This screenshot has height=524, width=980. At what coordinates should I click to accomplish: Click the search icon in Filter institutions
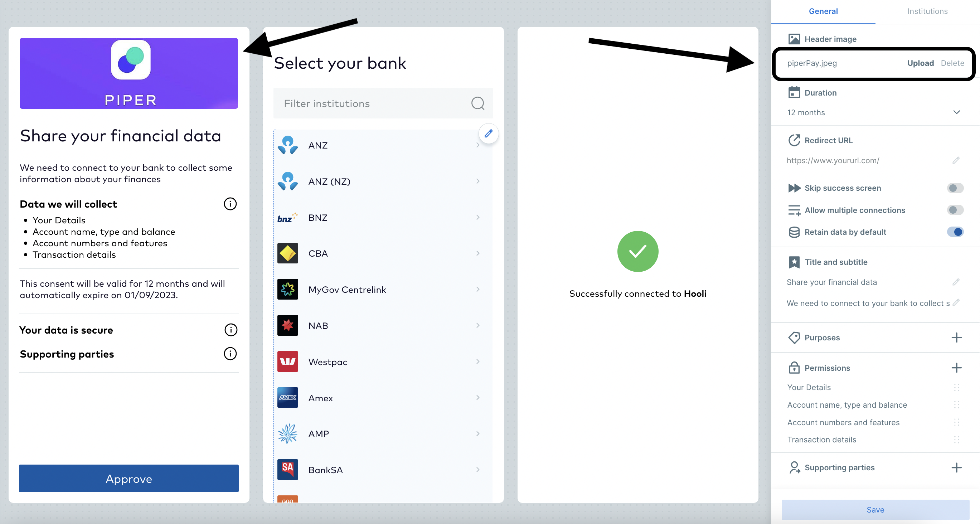(x=477, y=103)
